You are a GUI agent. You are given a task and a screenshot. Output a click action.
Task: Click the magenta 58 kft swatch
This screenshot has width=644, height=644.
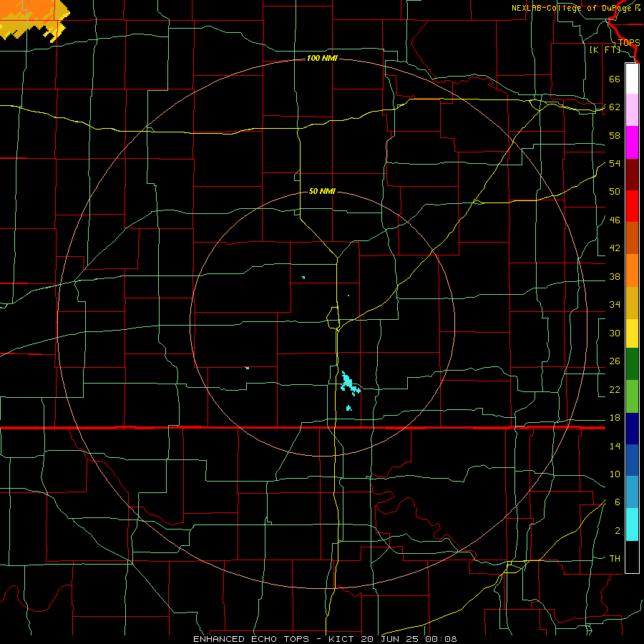632,142
